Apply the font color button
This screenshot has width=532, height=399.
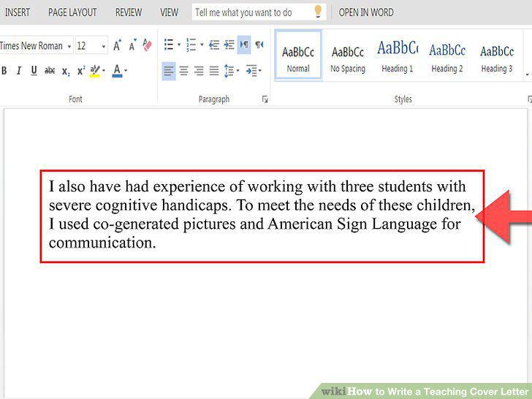117,71
